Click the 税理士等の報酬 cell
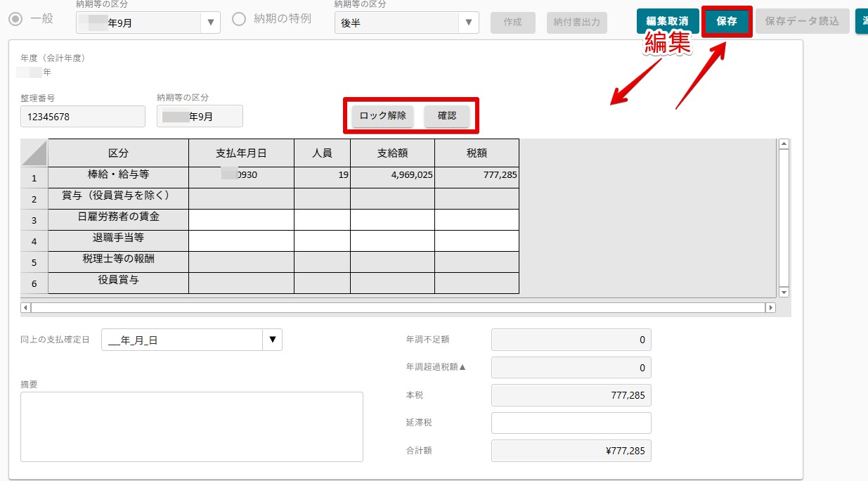 click(x=118, y=262)
